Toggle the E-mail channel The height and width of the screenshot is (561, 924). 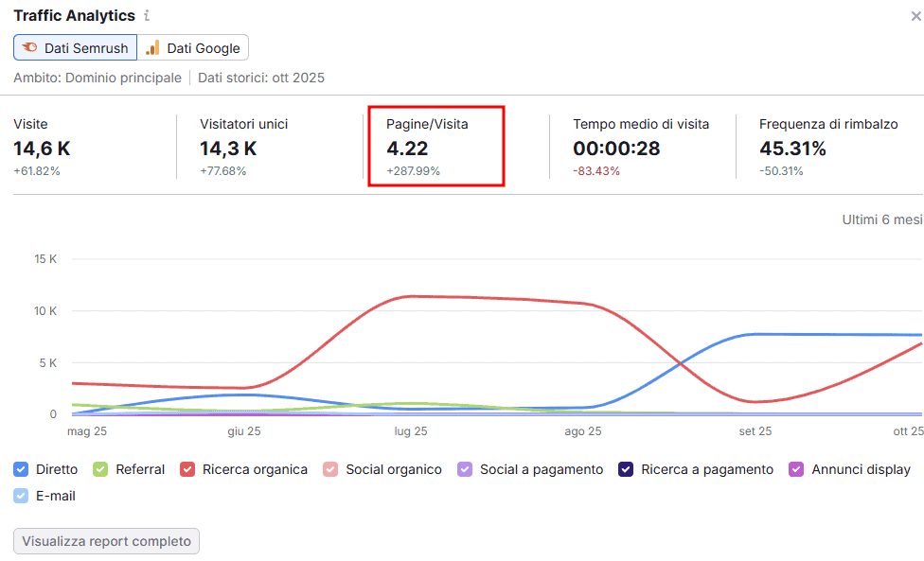[x=21, y=496]
